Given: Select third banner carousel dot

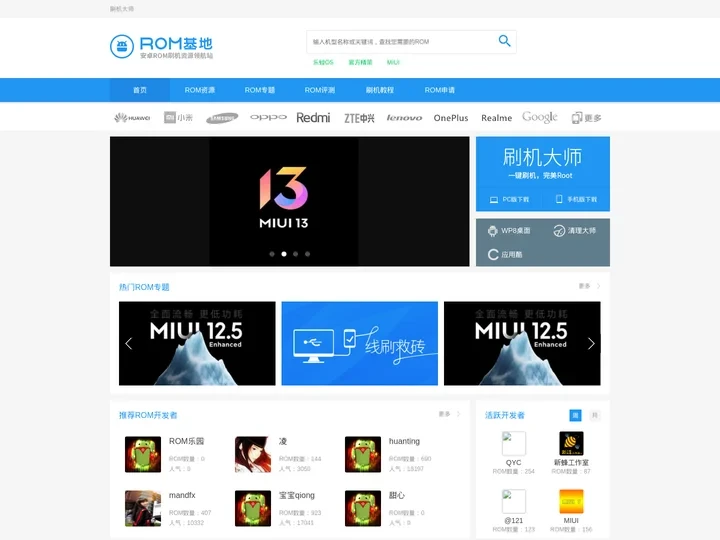Looking at the screenshot, I should click(296, 254).
